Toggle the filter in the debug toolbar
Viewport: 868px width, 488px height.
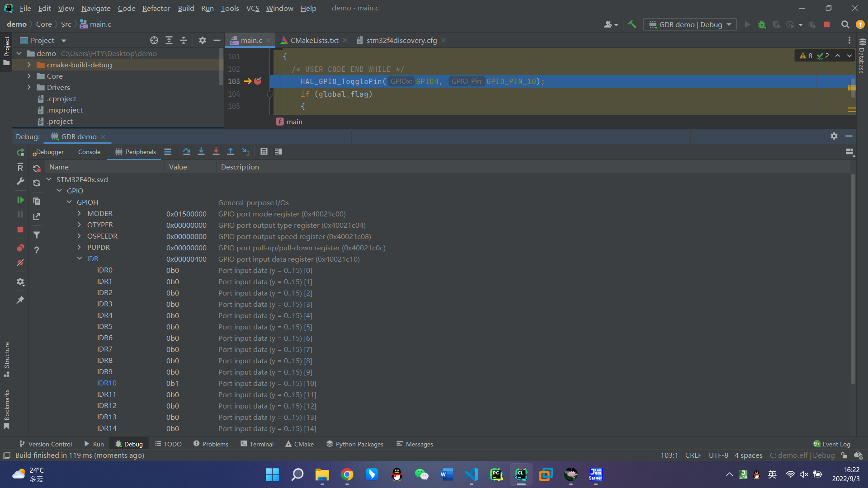37,235
